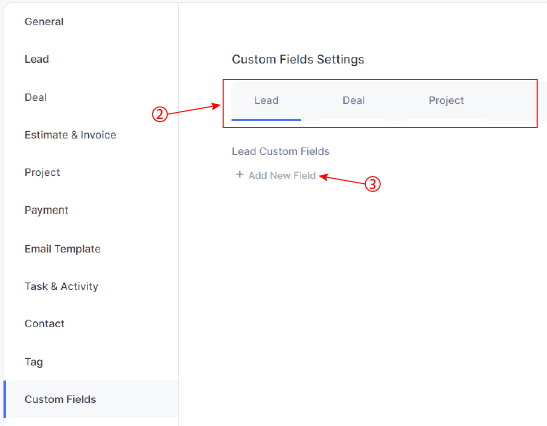The height and width of the screenshot is (426, 547).
Task: Click the circled number 3 annotation
Action: tap(373, 184)
